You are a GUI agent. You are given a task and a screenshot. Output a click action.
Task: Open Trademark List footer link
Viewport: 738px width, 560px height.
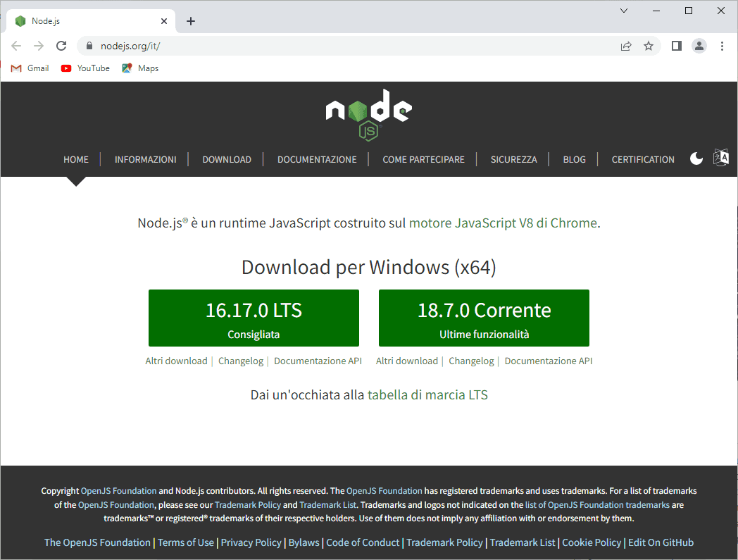tap(523, 542)
